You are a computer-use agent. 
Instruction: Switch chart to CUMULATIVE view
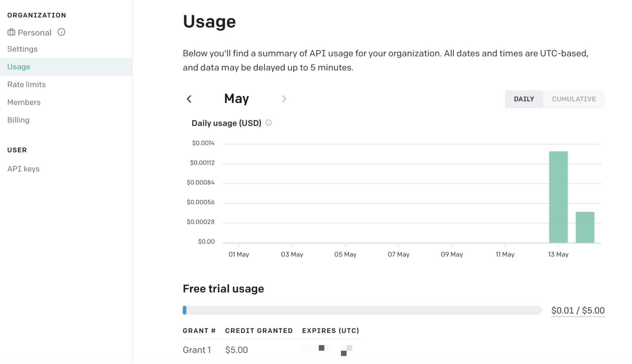click(x=574, y=99)
